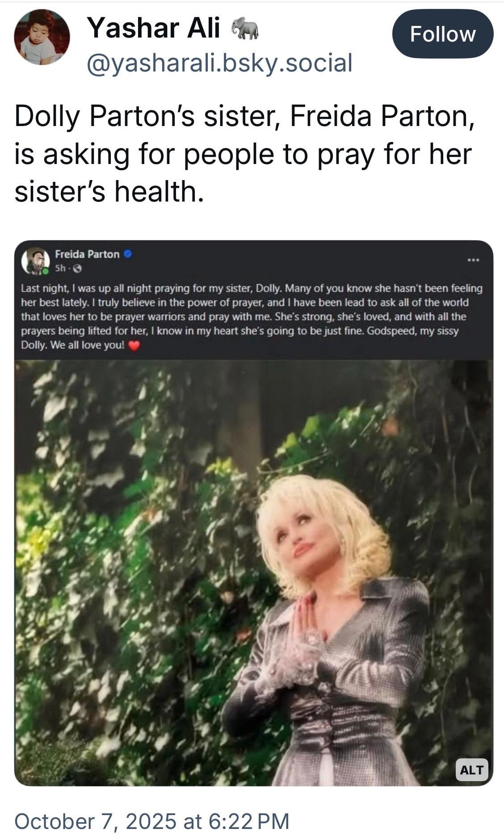Click the Yashar Ali display name
Screen dimensions: 504x837
tap(153, 28)
